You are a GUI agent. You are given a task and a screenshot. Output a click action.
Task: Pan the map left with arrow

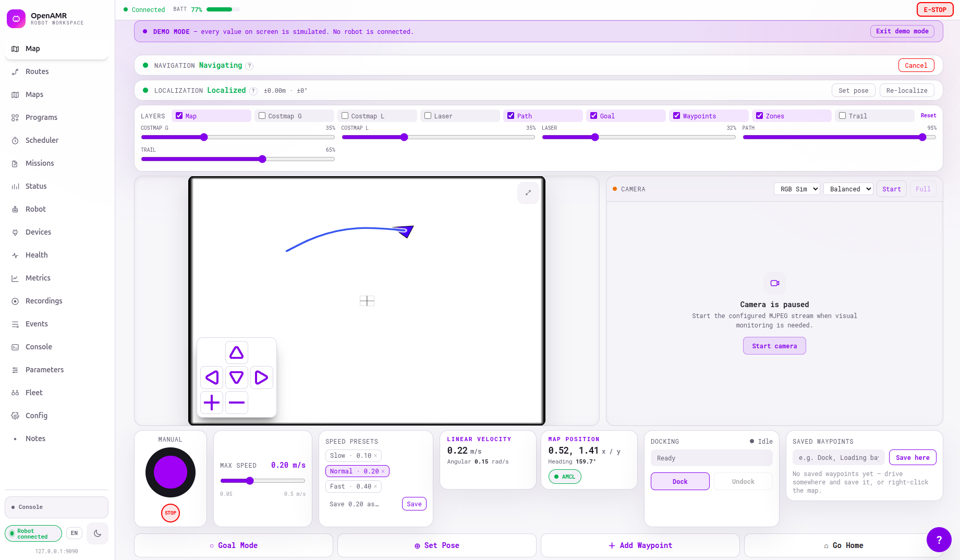click(x=212, y=378)
